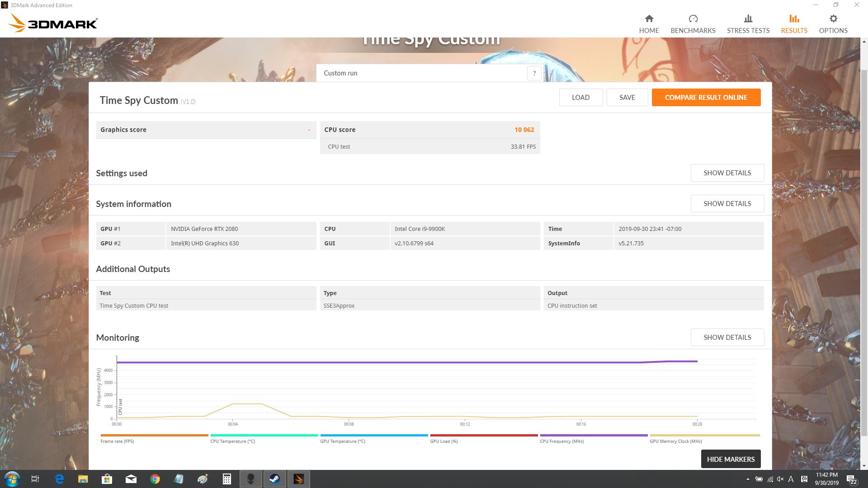The height and width of the screenshot is (488, 868).
Task: Save the current result
Action: tap(627, 98)
